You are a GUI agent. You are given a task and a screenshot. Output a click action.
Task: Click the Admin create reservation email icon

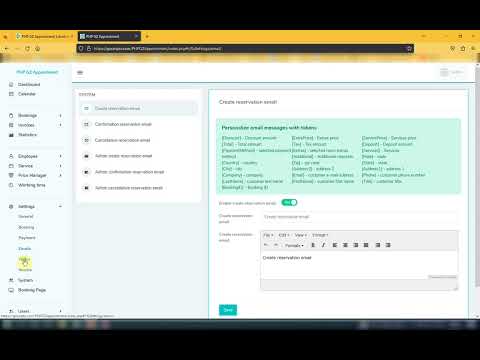86,156
